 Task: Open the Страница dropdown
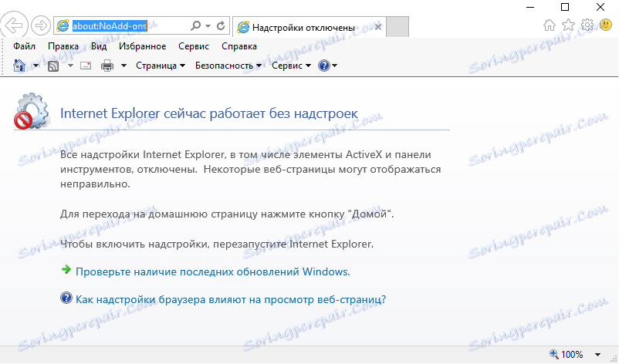tap(161, 66)
